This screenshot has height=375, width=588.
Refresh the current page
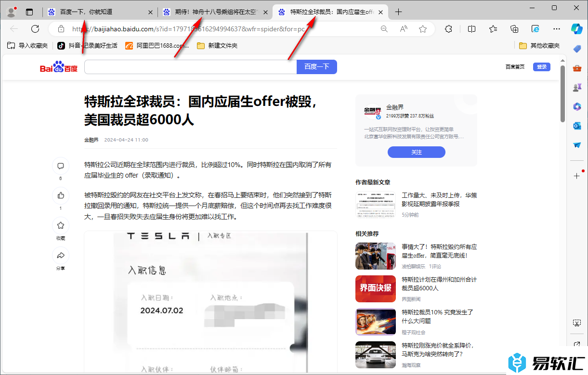pos(35,29)
